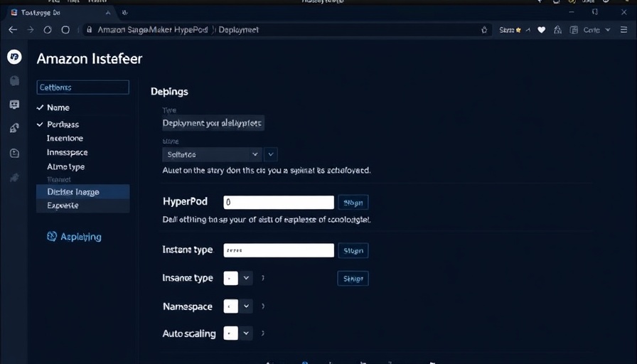Open the Insance type dropdown arrow
Viewport: 637px width, 364px height.
246,278
